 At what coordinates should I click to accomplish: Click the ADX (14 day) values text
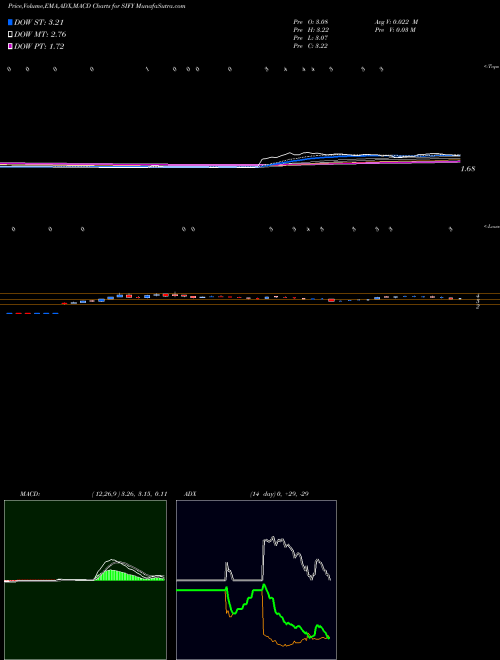[278, 494]
